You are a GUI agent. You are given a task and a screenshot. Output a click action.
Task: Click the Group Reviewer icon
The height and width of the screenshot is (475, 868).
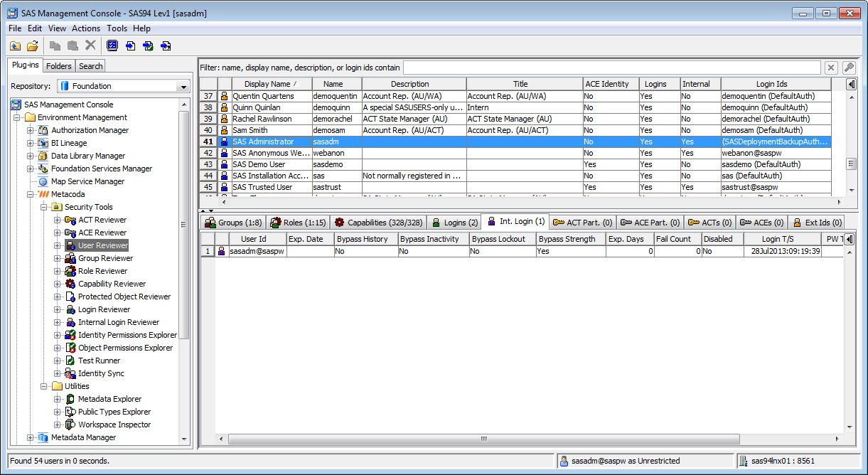[70, 258]
